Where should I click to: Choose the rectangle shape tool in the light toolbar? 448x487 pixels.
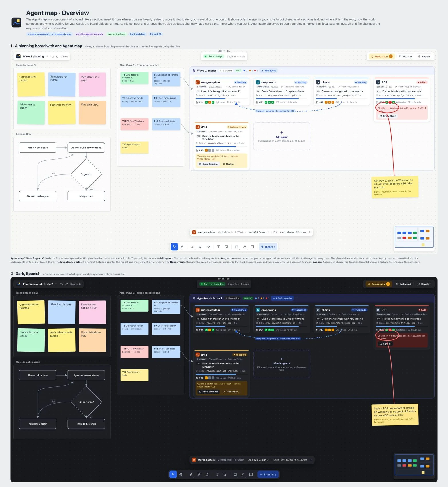236,247
